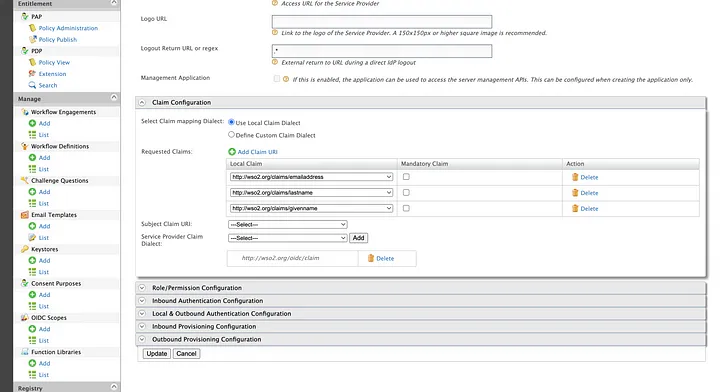This screenshot has height=392, width=720.
Task: Click Add icon under Workflow Engagements
Action: click(32, 123)
